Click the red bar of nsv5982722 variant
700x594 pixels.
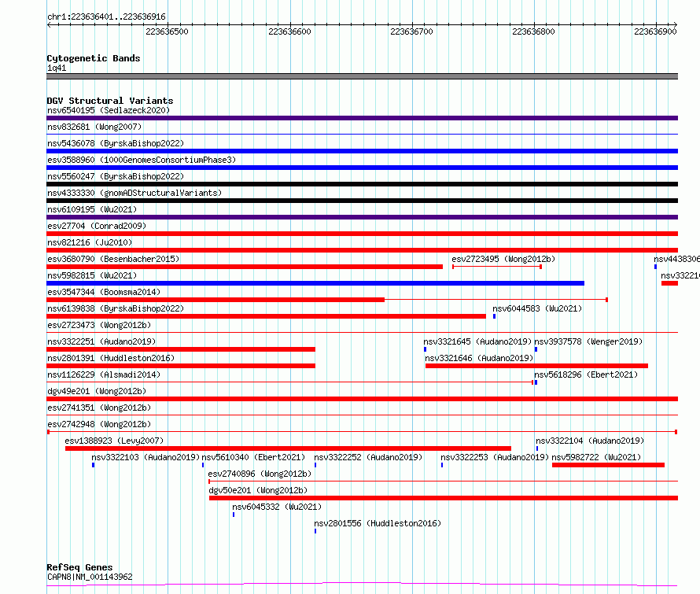click(608, 466)
